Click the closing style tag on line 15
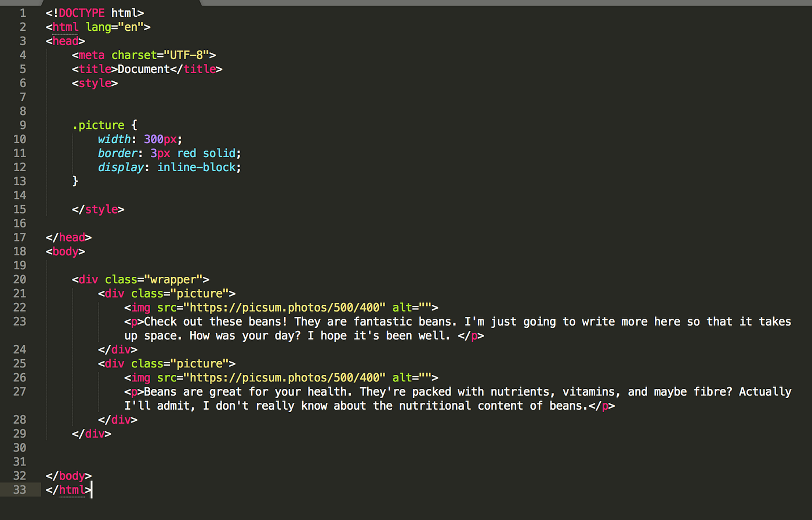Image resolution: width=812 pixels, height=520 pixels. tap(98, 209)
